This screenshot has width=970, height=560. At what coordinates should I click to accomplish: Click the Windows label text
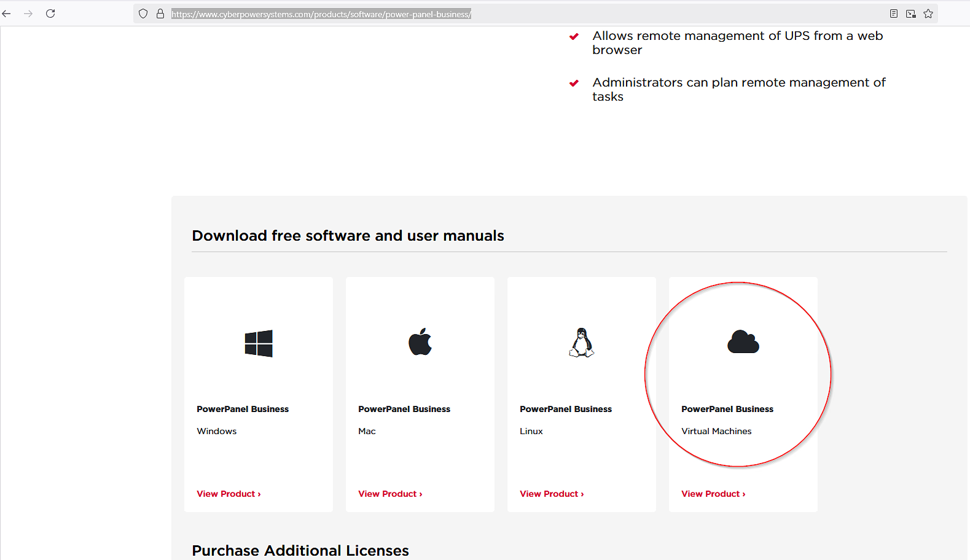[x=217, y=431]
